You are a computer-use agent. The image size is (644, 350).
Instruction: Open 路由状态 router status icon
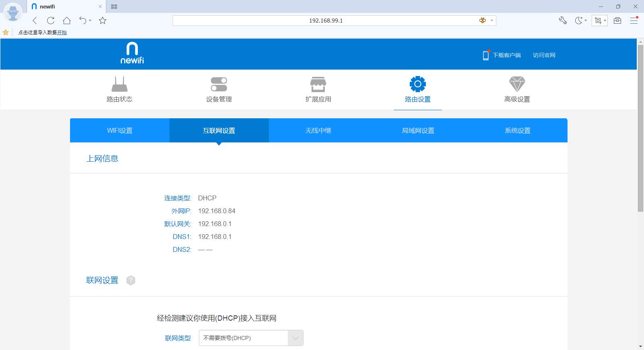coord(120,84)
